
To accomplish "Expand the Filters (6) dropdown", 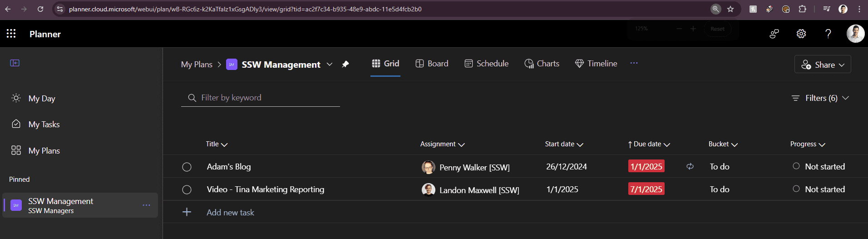I will 820,98.
